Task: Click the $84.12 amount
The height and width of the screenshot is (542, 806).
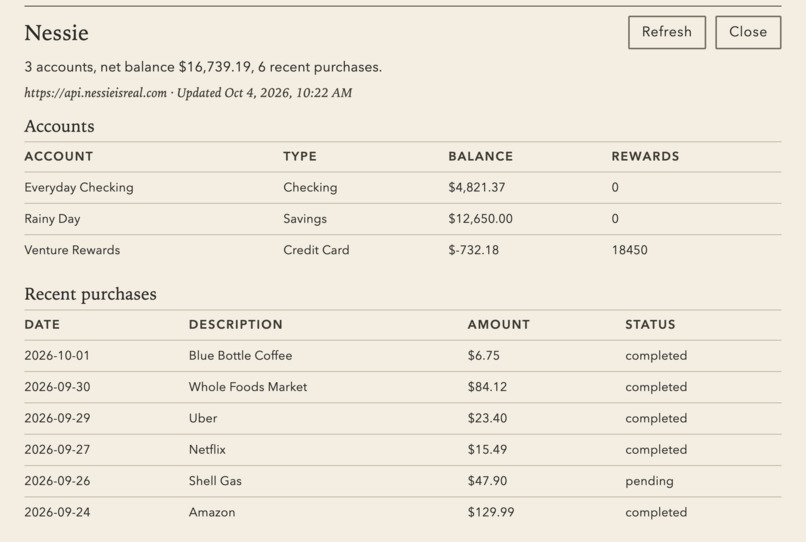Action: [487, 387]
